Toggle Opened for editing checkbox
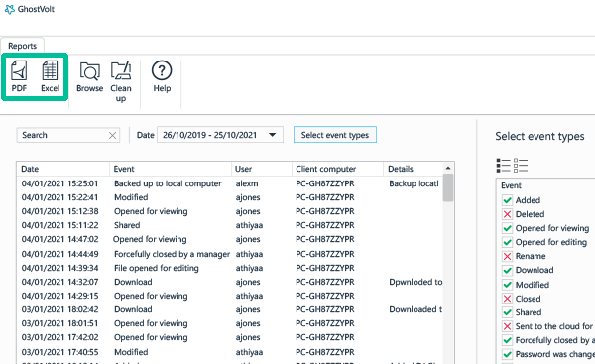 click(507, 242)
